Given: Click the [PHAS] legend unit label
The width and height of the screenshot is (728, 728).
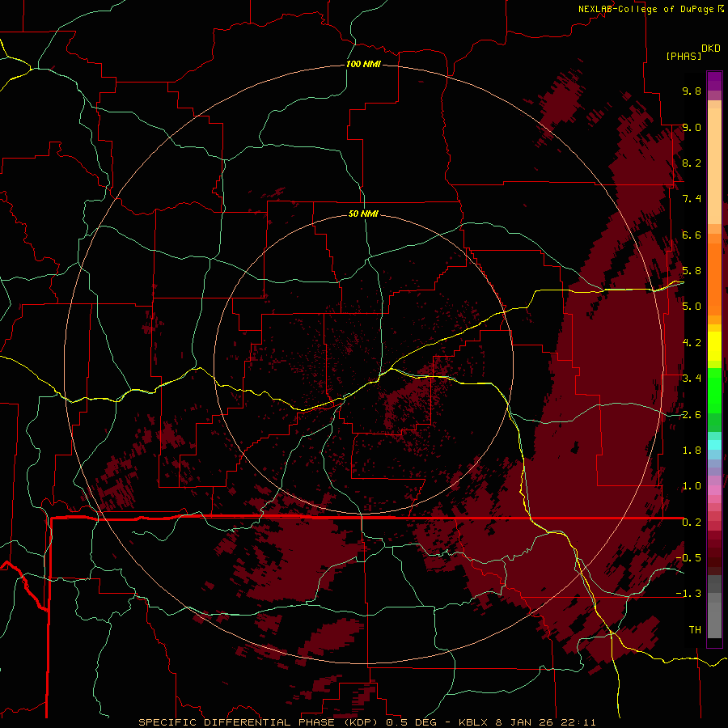Looking at the screenshot, I should tap(684, 56).
